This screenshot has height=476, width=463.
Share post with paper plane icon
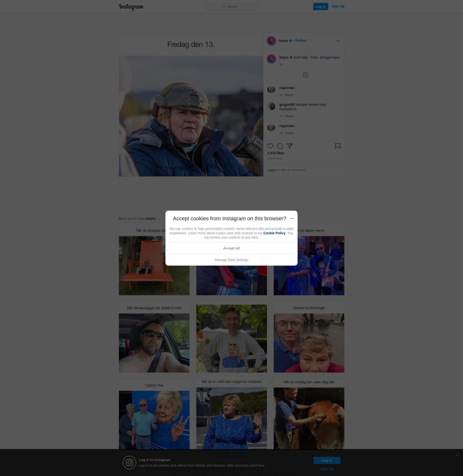point(289,146)
